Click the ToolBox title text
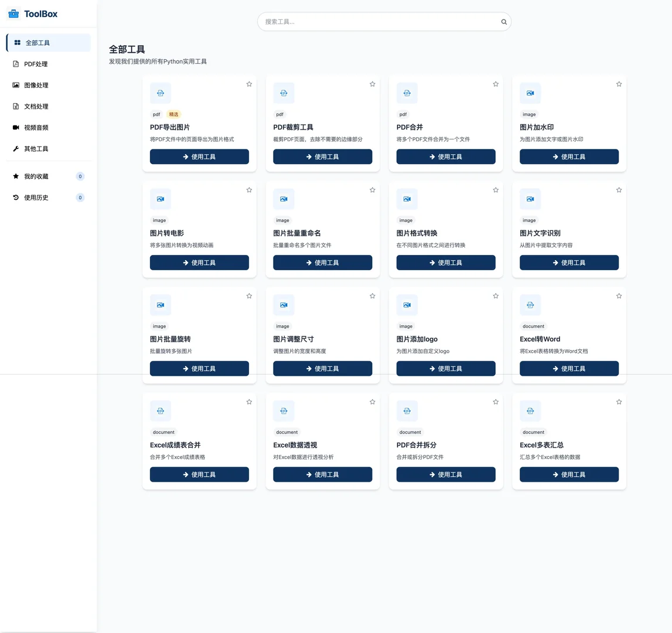Viewport: 672px width, 633px height. tap(40, 13)
